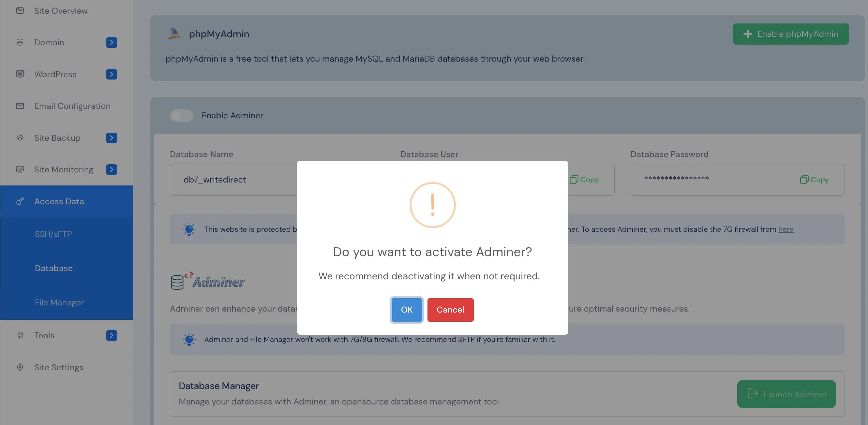
Task: Click the Domain shield icon
Action: click(20, 42)
